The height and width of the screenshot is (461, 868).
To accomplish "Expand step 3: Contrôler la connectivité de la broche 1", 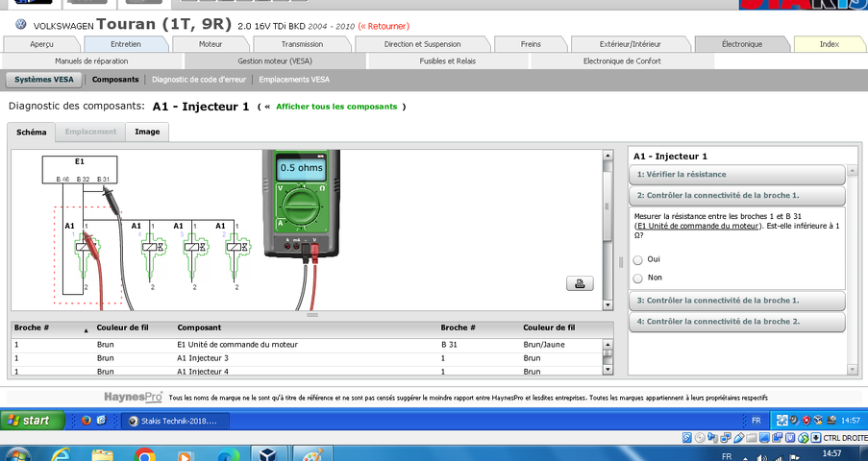I will [736, 301].
